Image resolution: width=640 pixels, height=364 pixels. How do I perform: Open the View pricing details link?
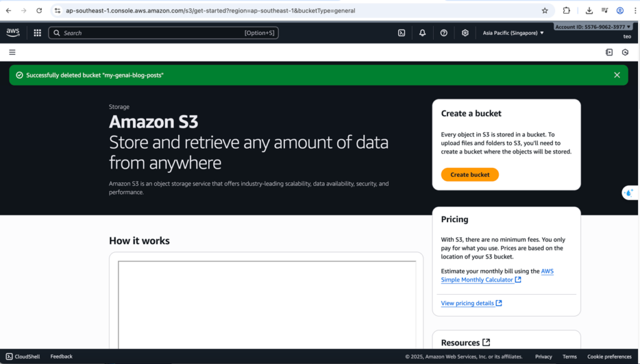click(471, 303)
